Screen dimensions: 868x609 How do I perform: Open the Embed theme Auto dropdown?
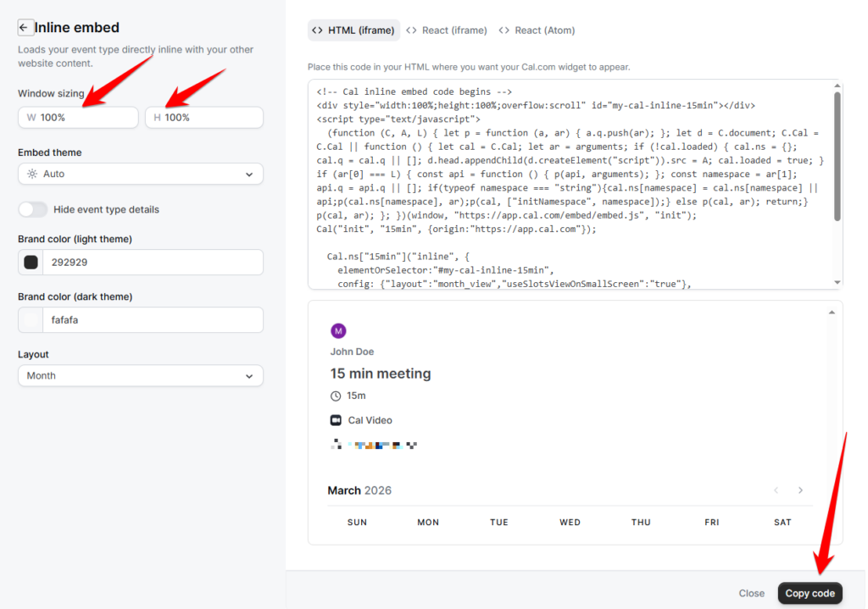pyautogui.click(x=140, y=174)
